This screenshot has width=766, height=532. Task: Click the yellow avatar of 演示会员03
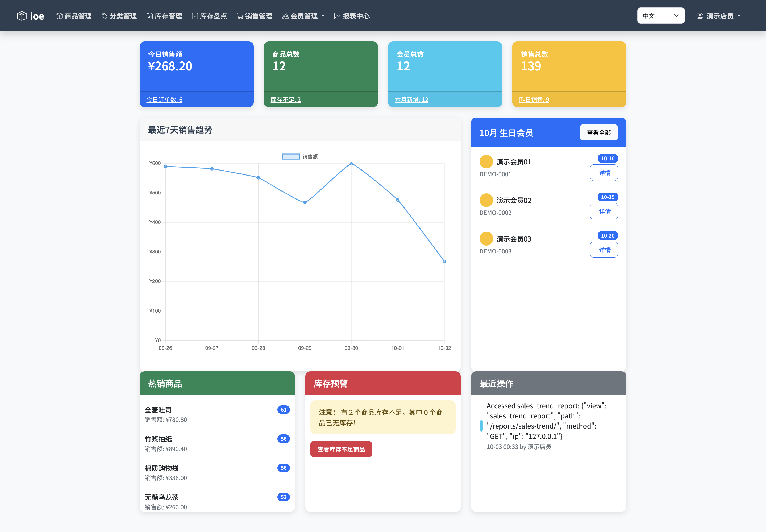(486, 239)
